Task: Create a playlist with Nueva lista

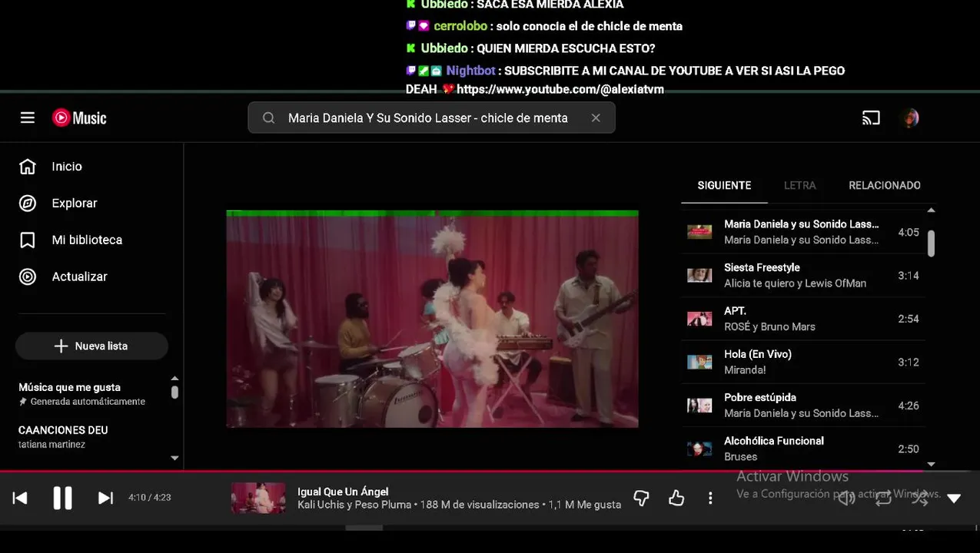Action: pyautogui.click(x=91, y=346)
